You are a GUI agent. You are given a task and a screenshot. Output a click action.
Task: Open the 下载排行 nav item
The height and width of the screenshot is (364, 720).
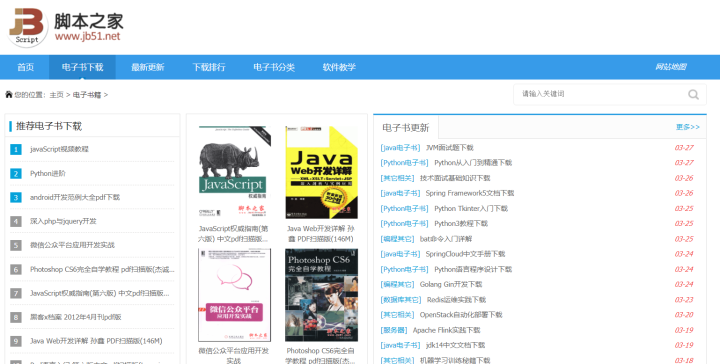click(x=208, y=67)
